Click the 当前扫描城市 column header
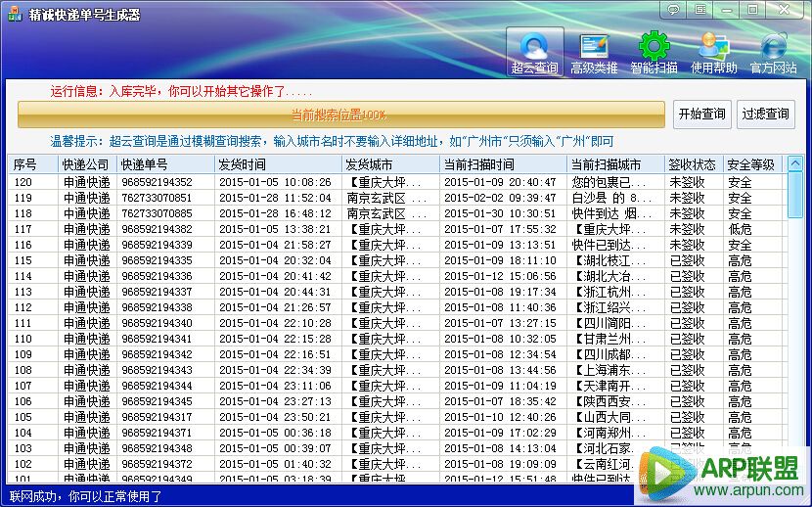812x507 pixels. [615, 164]
